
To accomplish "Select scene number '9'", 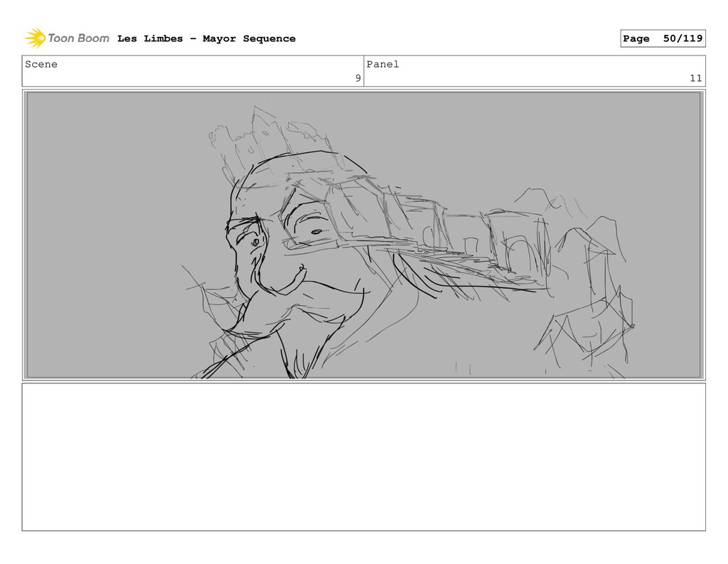I will [358, 78].
